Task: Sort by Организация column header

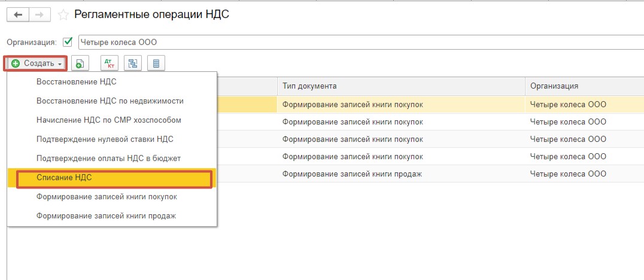Action: pyautogui.click(x=584, y=86)
